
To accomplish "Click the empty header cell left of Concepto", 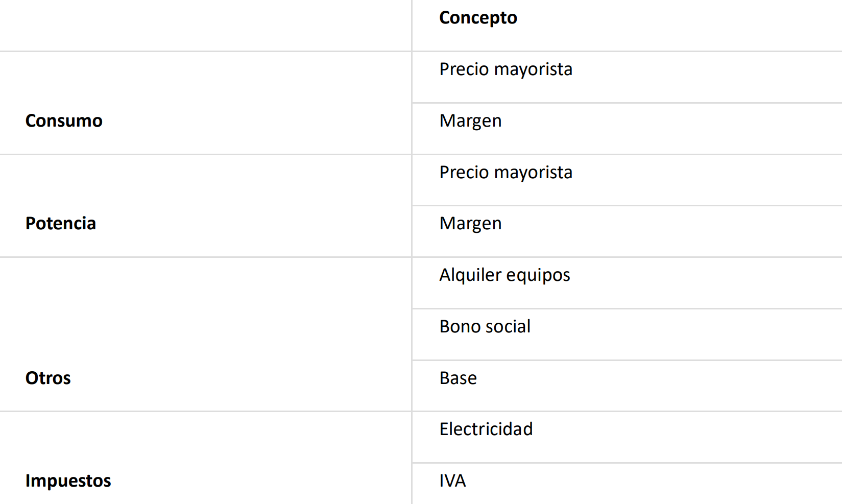I will tap(204, 25).
